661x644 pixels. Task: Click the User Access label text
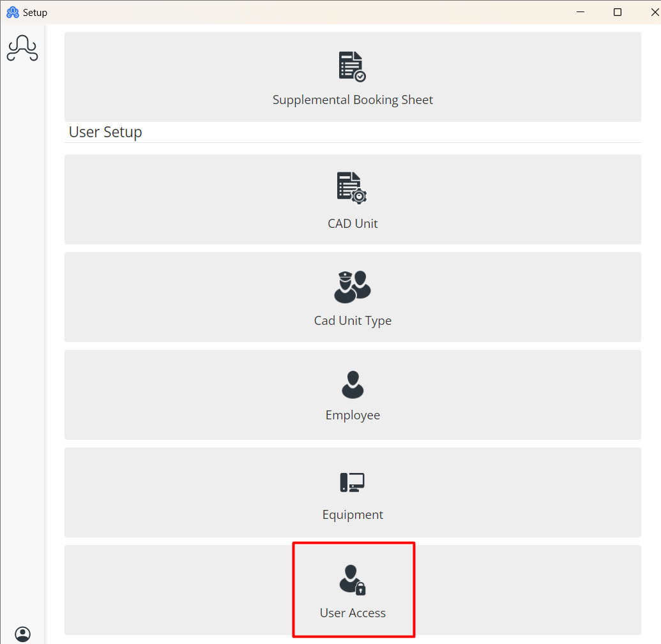[353, 612]
